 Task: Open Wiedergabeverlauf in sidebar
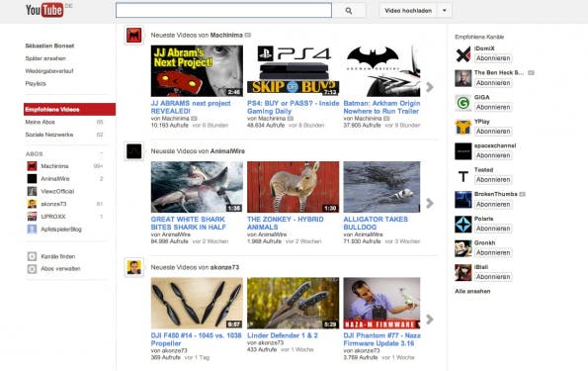pyautogui.click(x=49, y=71)
